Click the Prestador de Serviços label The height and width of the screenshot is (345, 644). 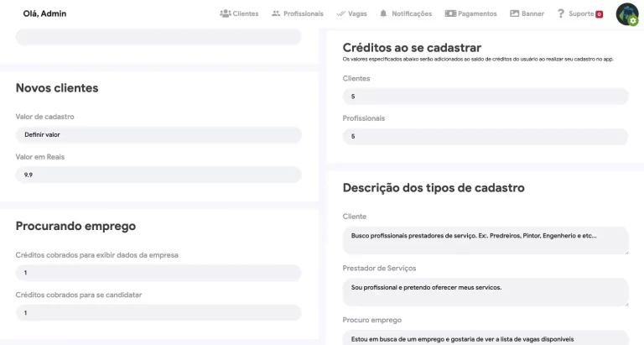pos(379,268)
